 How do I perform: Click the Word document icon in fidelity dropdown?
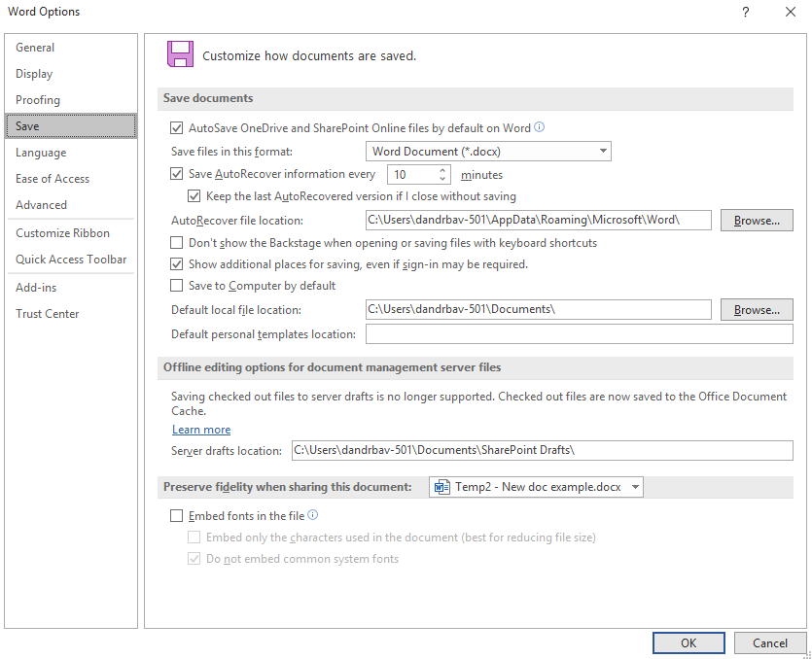click(441, 487)
